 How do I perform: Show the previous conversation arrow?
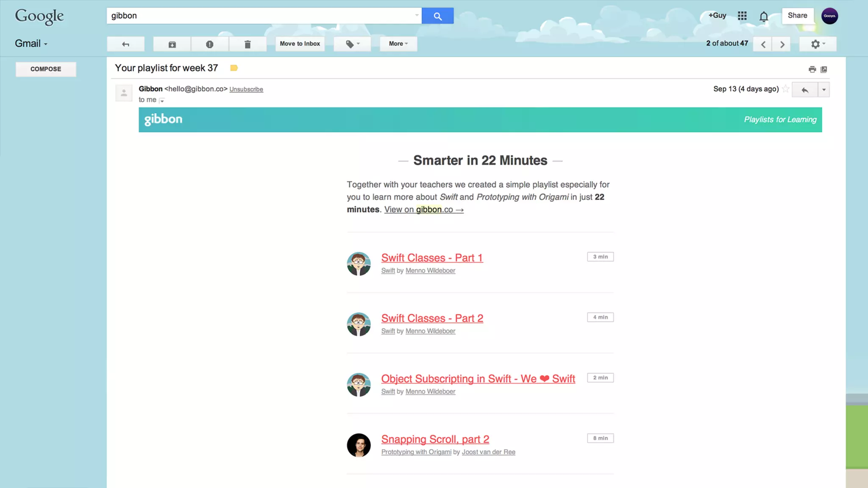763,44
